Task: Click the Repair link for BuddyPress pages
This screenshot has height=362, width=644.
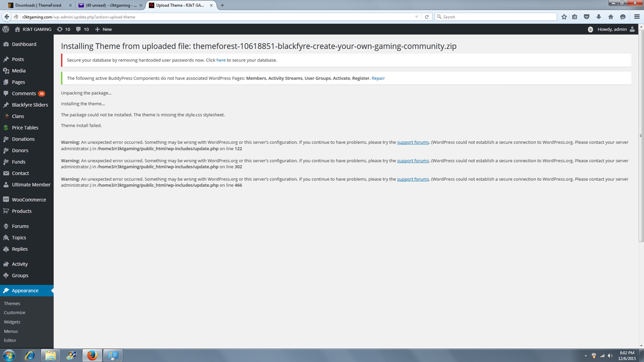Action: click(x=378, y=79)
